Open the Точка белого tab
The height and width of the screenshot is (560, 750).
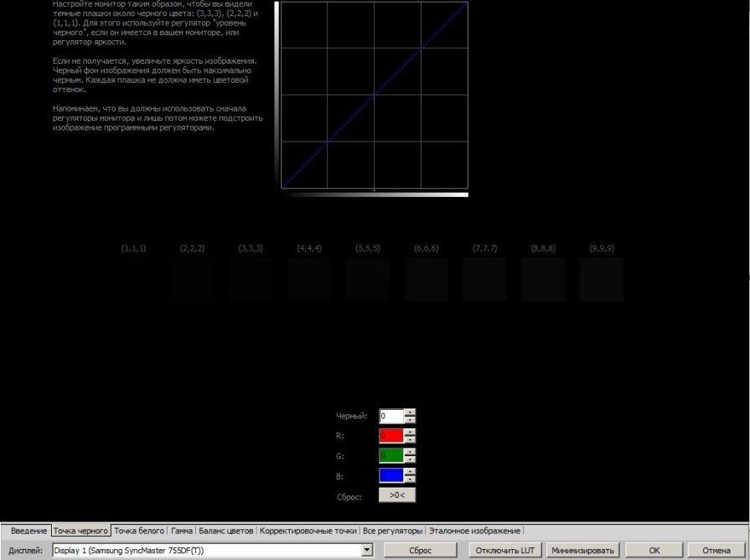[x=139, y=531]
